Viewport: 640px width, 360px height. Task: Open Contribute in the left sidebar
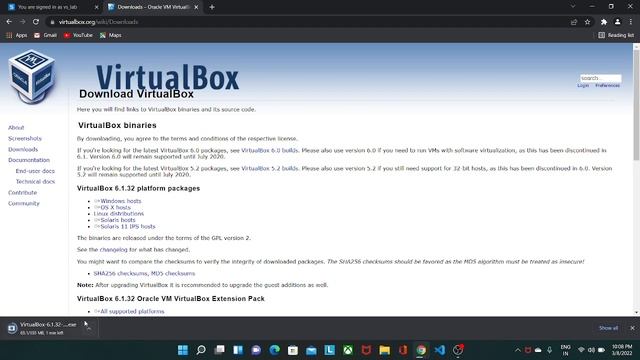click(x=22, y=193)
